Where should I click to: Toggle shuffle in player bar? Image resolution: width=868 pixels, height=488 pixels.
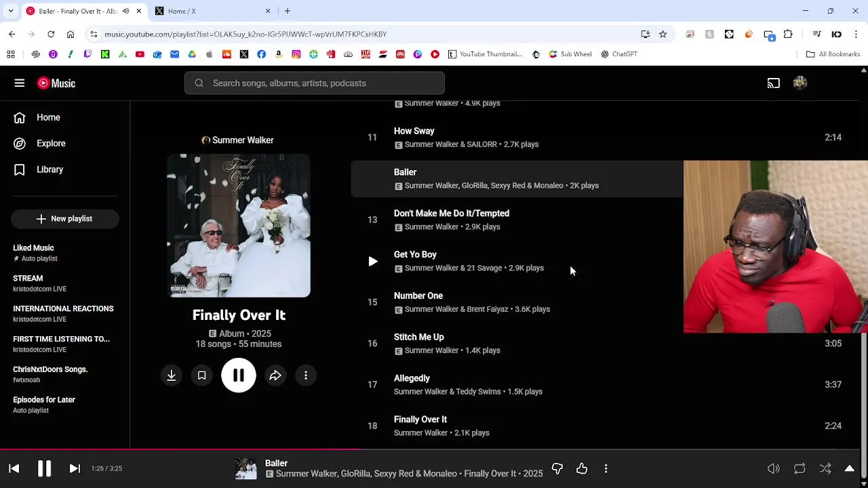(825, 468)
